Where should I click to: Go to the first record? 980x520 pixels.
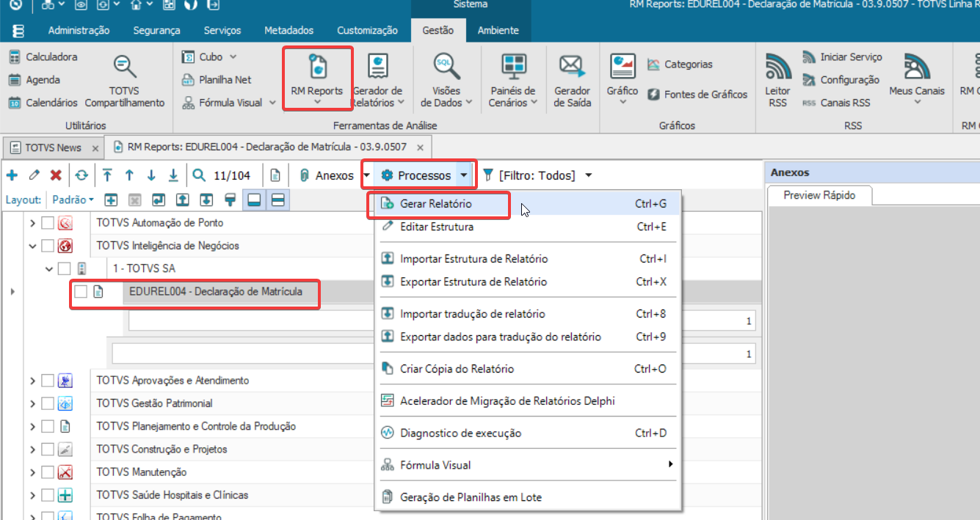coord(107,175)
